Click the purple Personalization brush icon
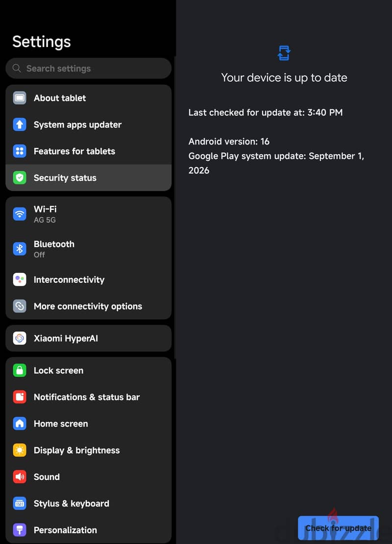The height and width of the screenshot is (544, 392). (x=20, y=530)
